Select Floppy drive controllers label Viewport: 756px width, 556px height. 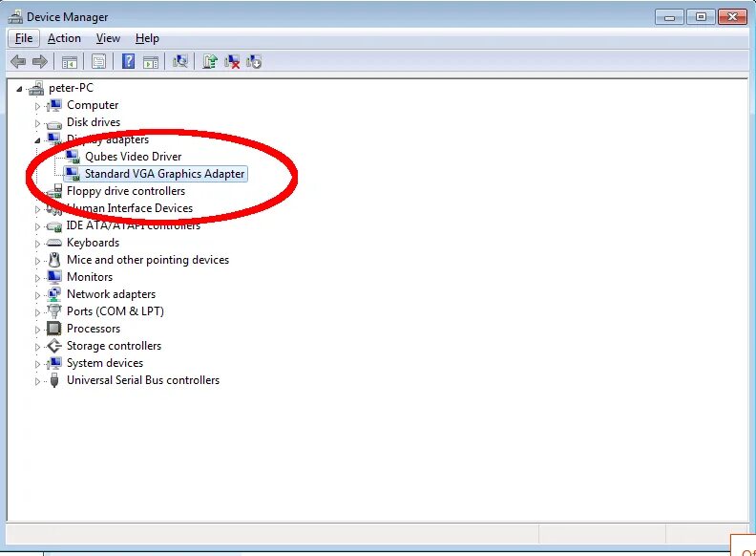126,191
